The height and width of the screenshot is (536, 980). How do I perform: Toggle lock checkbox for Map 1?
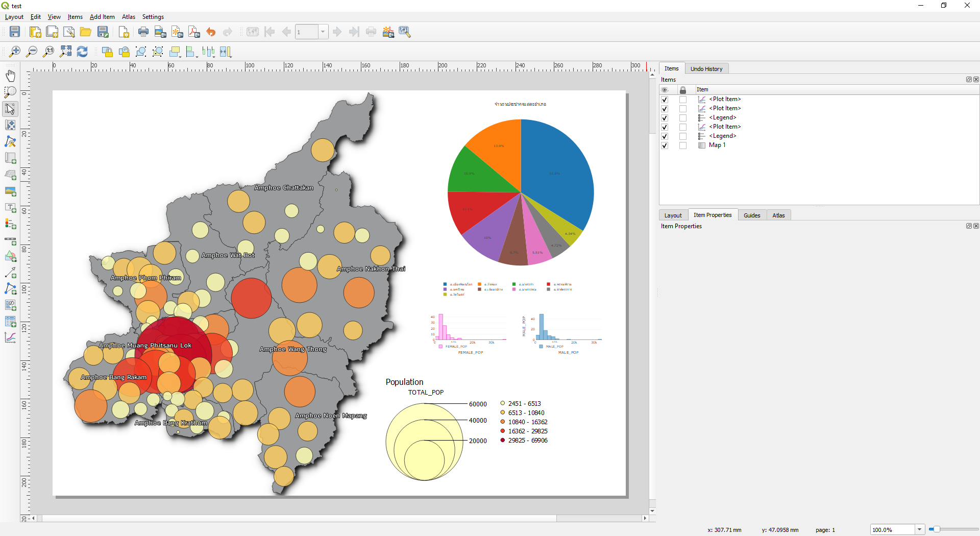click(683, 145)
